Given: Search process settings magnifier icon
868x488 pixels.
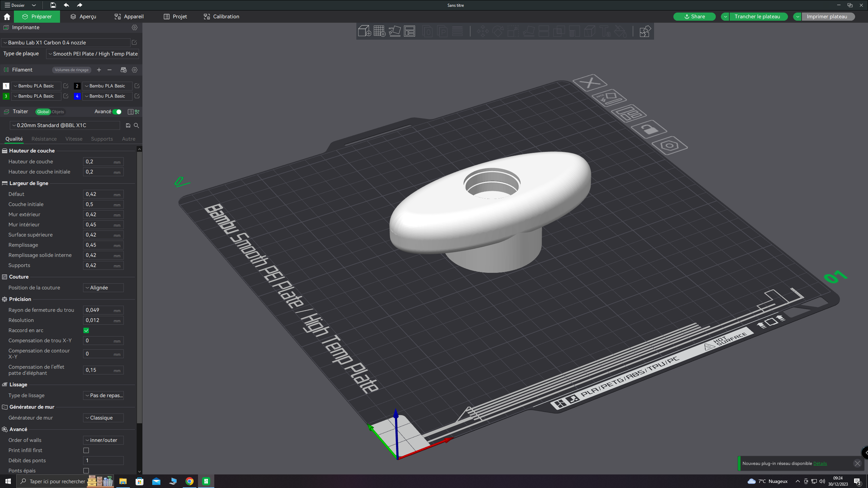Looking at the screenshot, I should click(x=136, y=125).
